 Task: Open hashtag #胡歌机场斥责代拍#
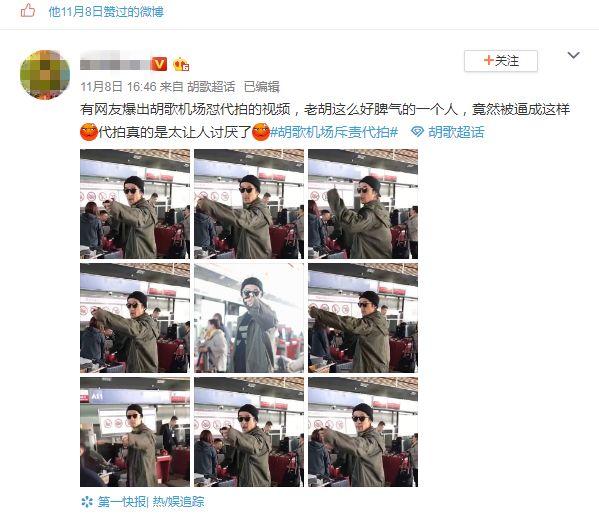pyautogui.click(x=334, y=132)
